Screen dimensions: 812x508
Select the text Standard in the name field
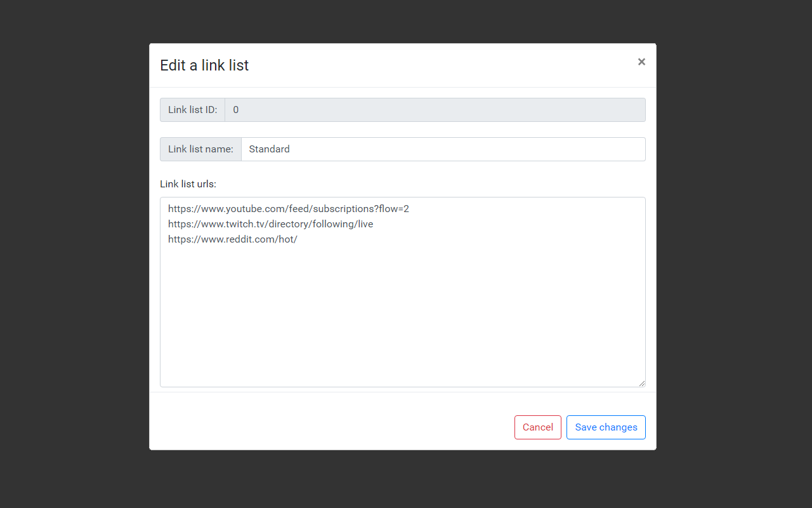[269, 149]
